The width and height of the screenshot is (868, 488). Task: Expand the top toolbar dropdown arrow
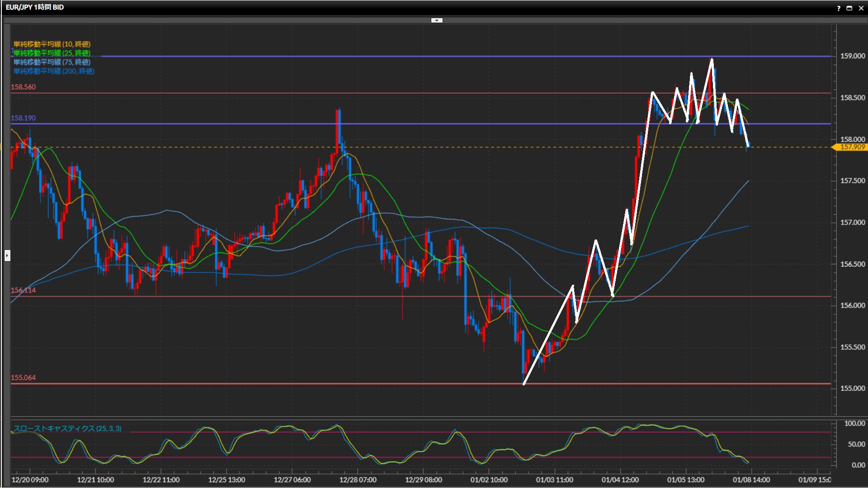(437, 20)
